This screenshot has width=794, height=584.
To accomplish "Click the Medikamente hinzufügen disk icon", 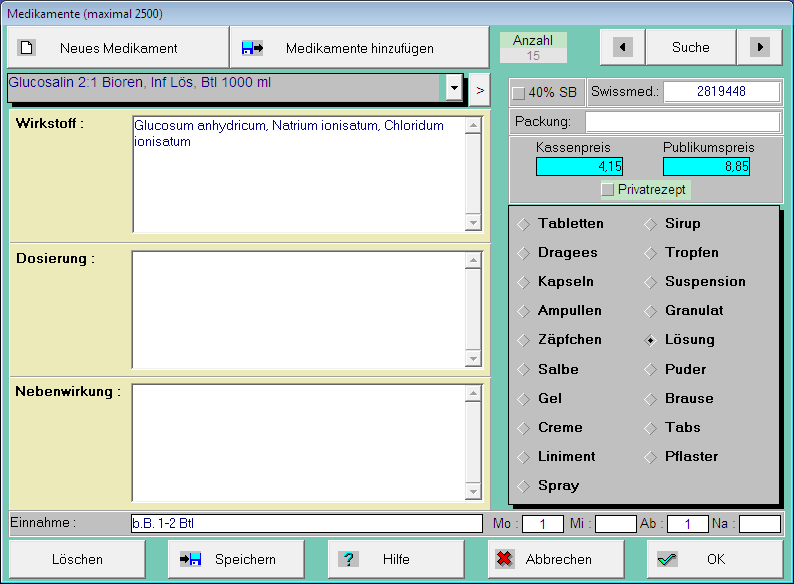I will 252,48.
